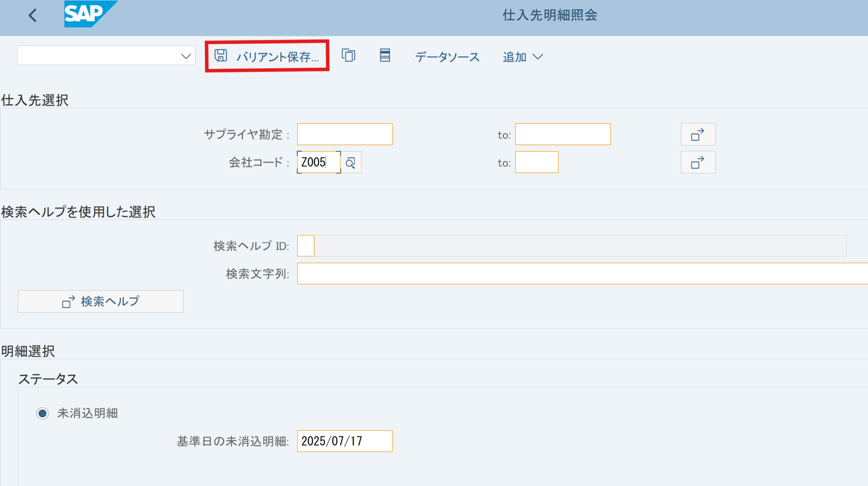The height and width of the screenshot is (486, 868).
Task: Open multiple selection for サプライヤ勘定
Action: [698, 134]
